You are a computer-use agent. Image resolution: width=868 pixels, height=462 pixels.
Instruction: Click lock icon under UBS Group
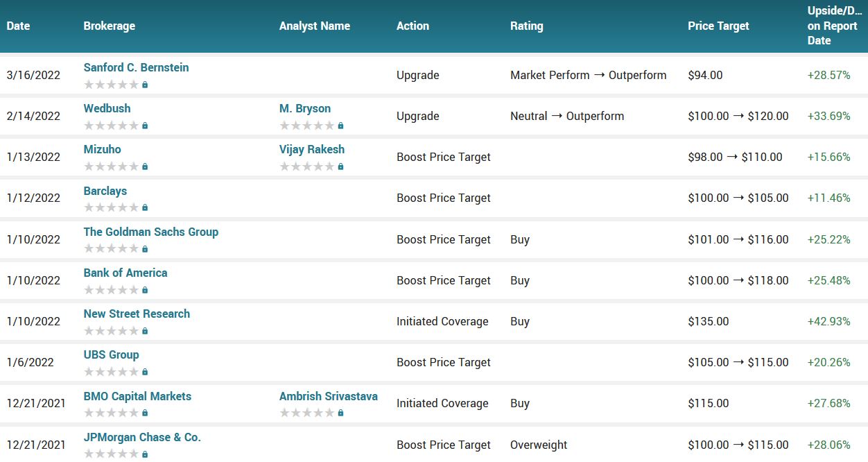(x=145, y=372)
